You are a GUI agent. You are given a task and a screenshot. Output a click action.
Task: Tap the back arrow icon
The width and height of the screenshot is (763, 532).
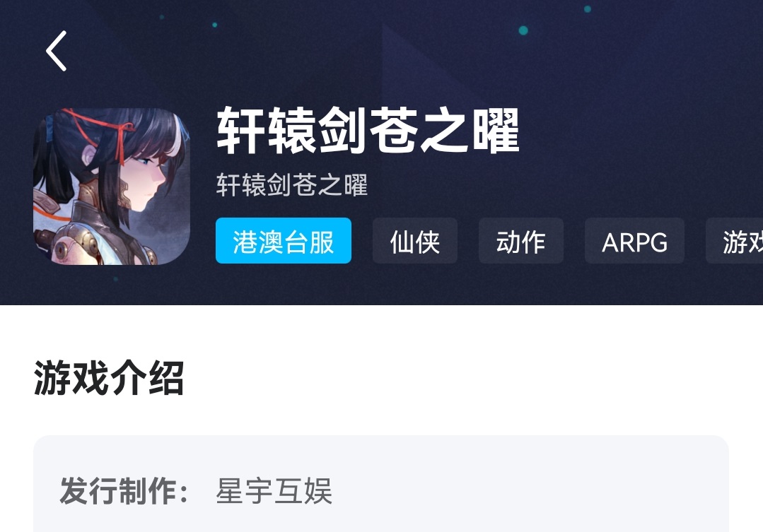pyautogui.click(x=56, y=51)
